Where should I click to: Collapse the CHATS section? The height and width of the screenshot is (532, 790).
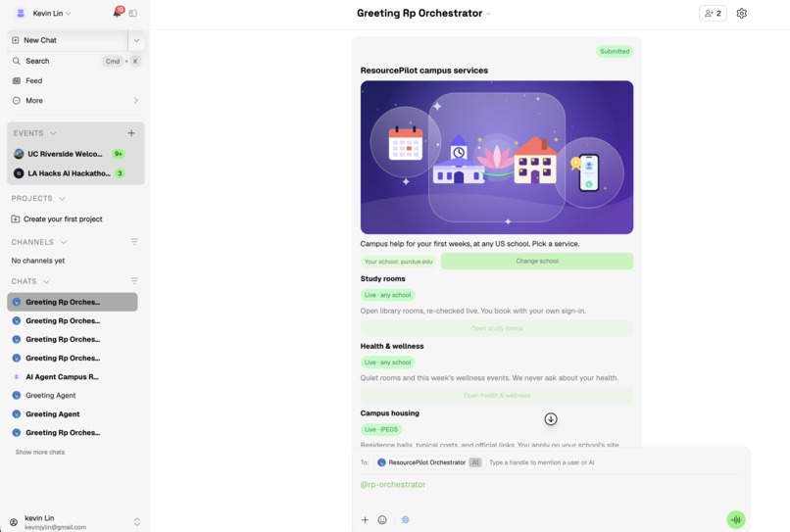click(46, 281)
